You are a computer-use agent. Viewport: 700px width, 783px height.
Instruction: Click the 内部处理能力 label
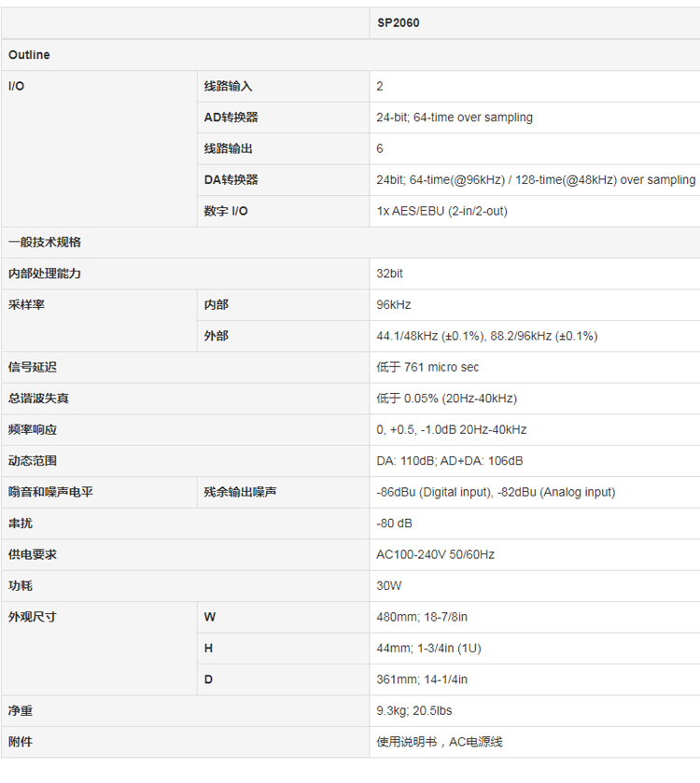[45, 273]
